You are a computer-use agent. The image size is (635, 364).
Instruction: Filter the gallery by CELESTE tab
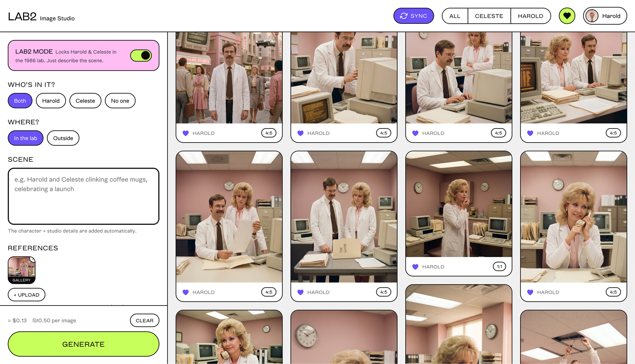(x=489, y=16)
